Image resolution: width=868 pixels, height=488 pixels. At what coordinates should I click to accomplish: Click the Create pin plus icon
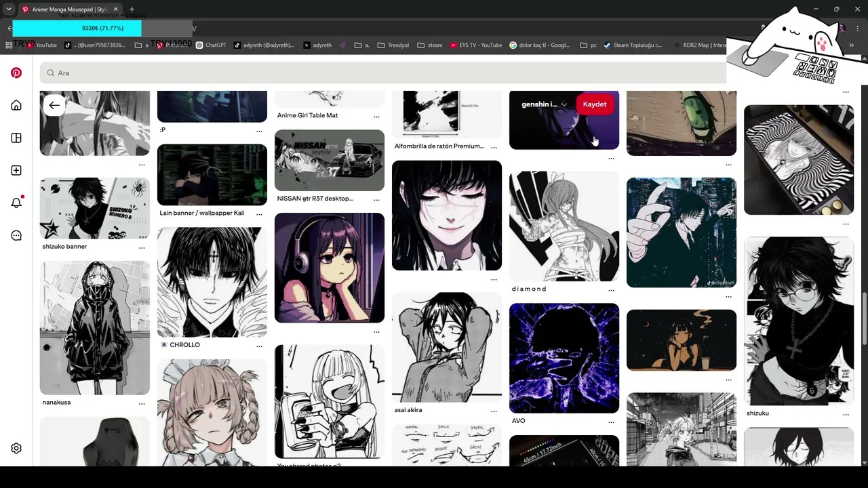pos(16,170)
